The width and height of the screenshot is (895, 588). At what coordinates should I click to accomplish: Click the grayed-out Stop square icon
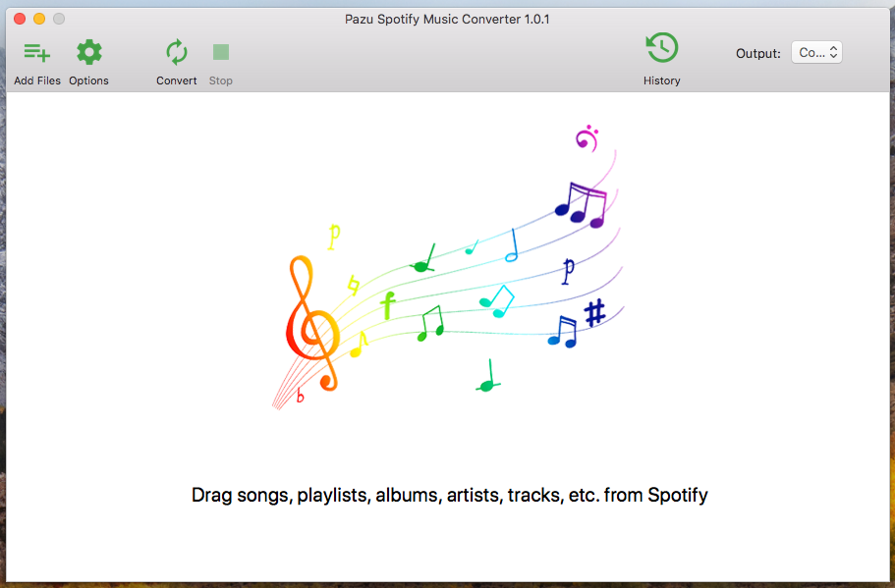(220, 52)
